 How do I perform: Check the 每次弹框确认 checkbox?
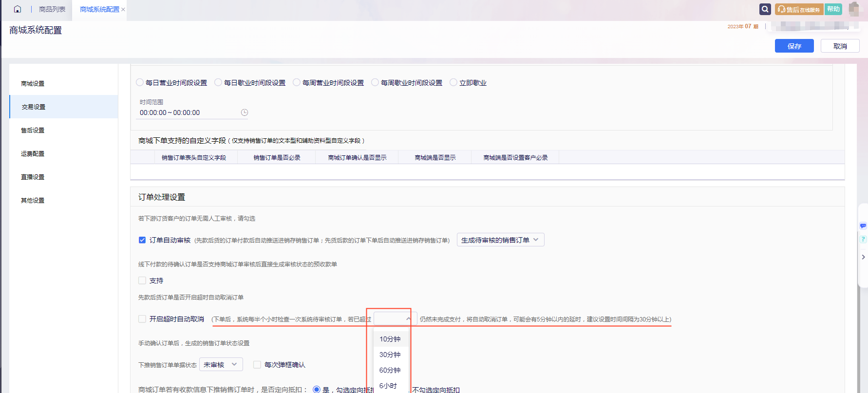[257, 364]
